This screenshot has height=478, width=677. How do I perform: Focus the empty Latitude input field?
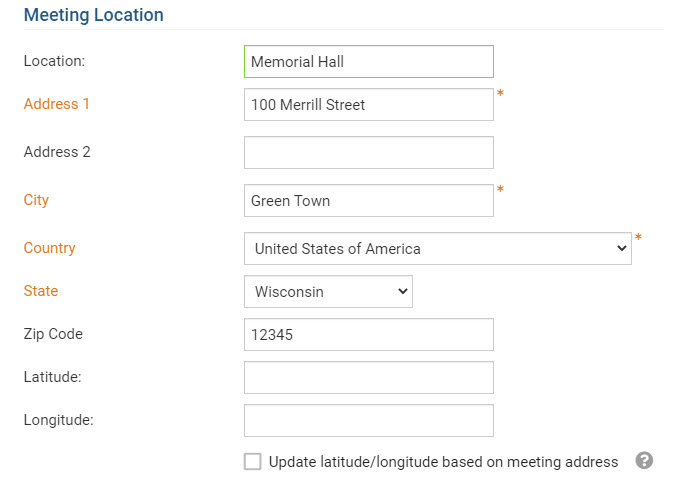click(x=368, y=378)
